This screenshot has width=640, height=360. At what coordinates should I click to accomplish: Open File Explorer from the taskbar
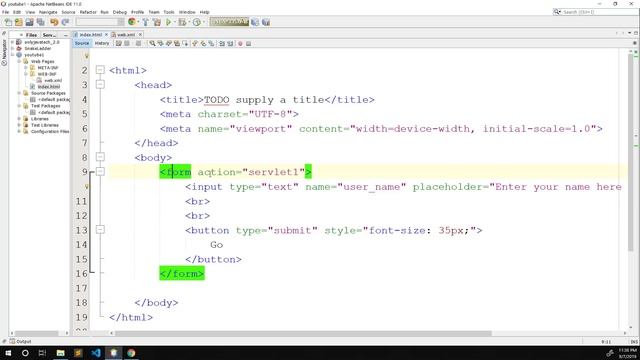coord(60,353)
